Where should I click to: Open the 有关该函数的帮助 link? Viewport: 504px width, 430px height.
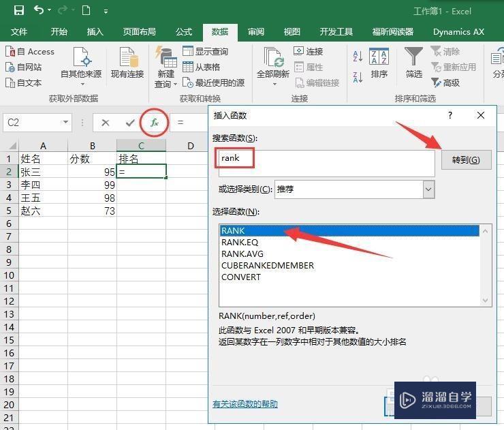[x=245, y=403]
